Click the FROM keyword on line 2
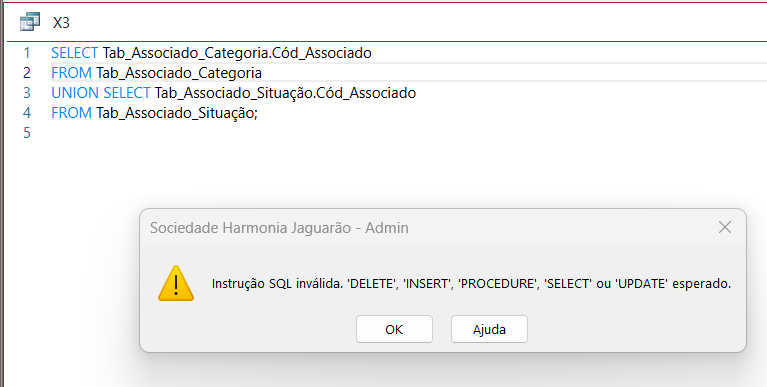The width and height of the screenshot is (767, 387). (71, 73)
